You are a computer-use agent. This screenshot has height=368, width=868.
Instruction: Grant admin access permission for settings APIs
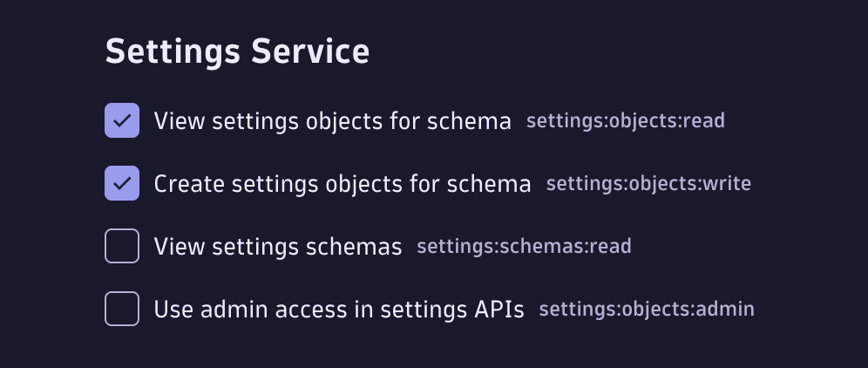122,309
